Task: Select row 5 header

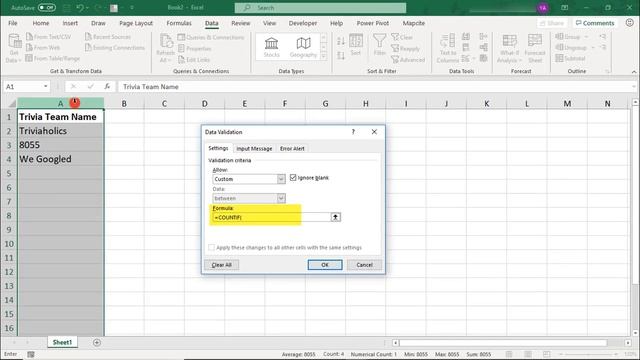Action: [9, 173]
